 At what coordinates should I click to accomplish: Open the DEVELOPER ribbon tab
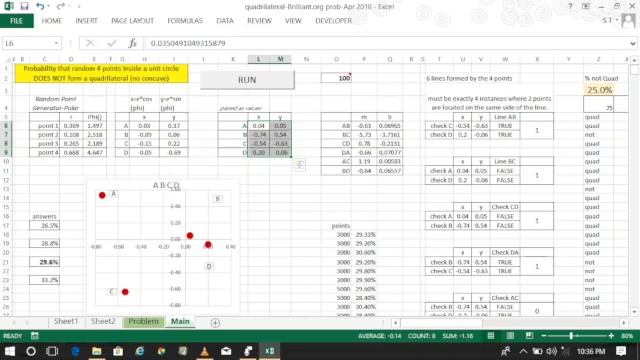click(333, 21)
